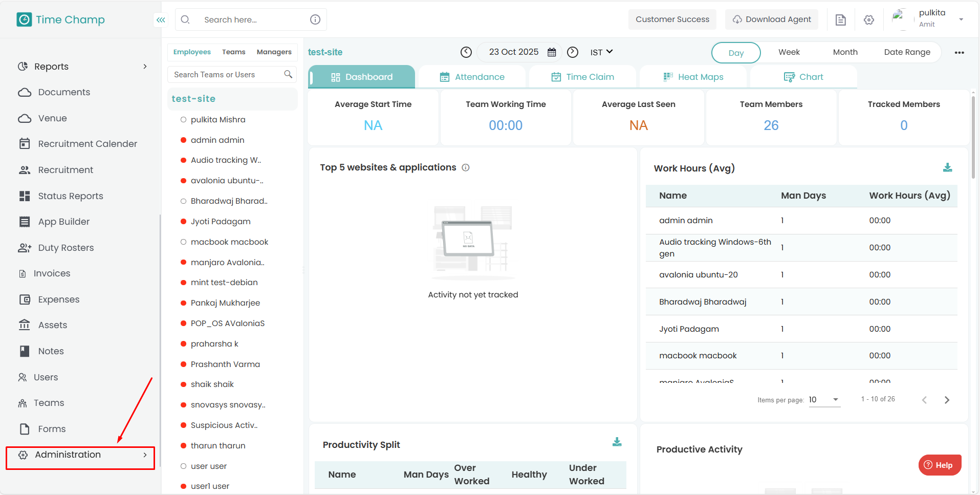Select employee Bharadwaj Bharad.. in list
The image size is (980, 495).
[x=229, y=201]
